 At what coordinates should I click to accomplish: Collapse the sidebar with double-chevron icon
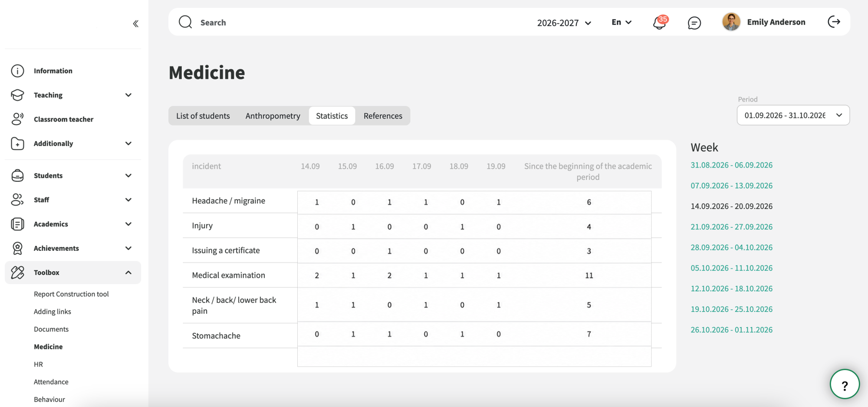tap(136, 23)
